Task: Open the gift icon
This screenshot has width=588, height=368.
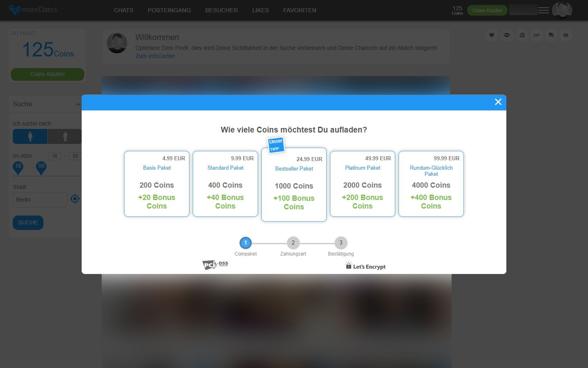Action: point(521,35)
